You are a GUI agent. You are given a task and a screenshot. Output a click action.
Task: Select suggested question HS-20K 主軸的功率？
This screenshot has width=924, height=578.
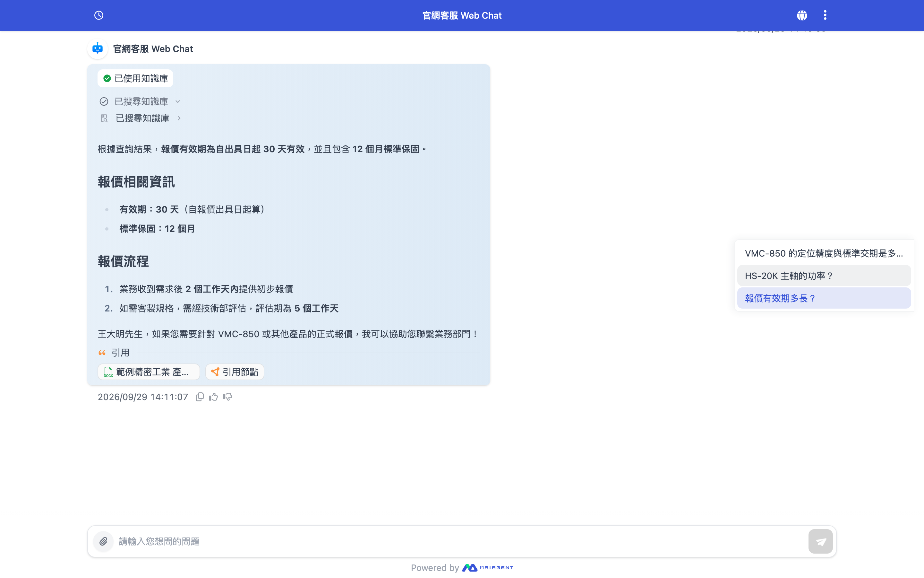tap(824, 276)
